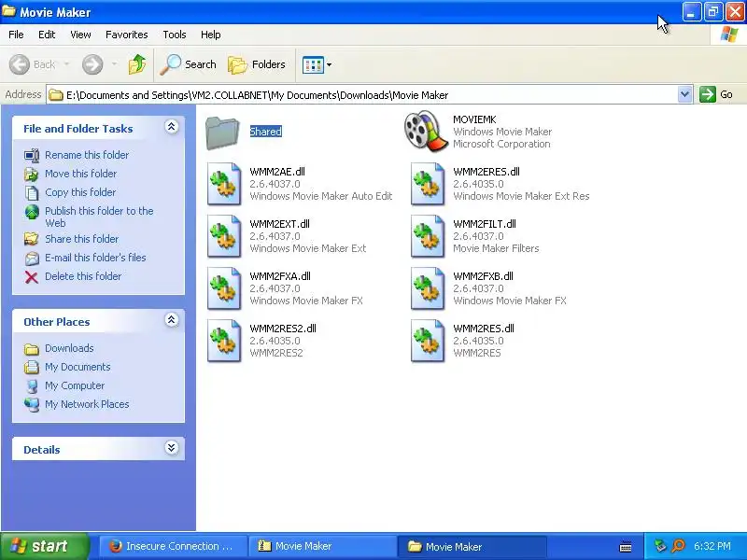Click the 6:32 PM taskbar clock
Viewport: 747px width, 560px height.
click(712, 546)
